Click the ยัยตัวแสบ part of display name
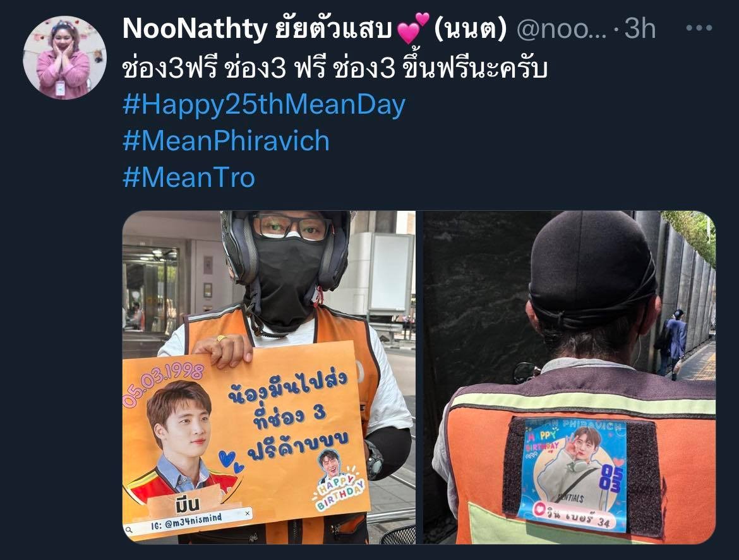Screen dimensions: 739x560 pos(333,29)
